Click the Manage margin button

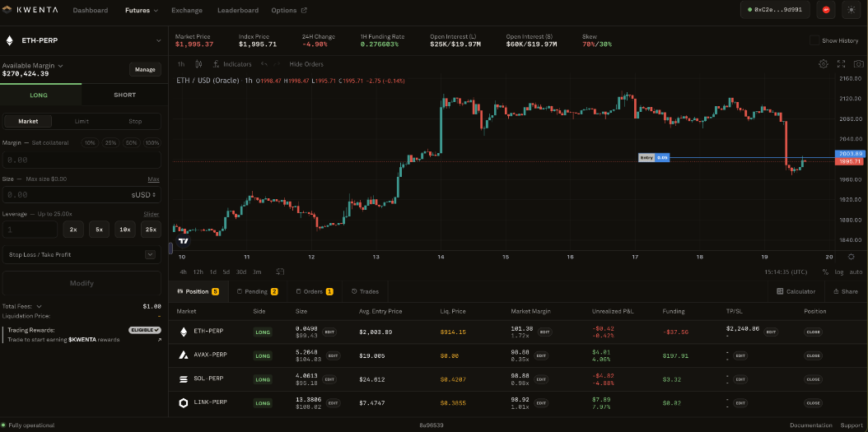[x=145, y=70]
